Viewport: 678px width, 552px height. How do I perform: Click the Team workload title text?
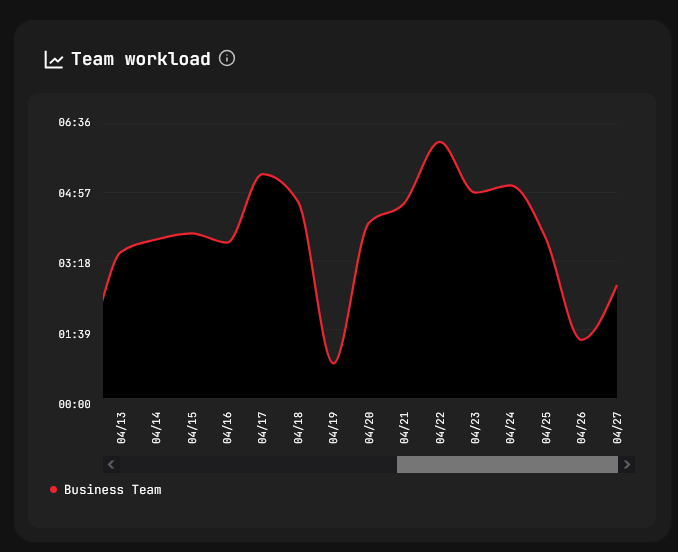coord(140,59)
